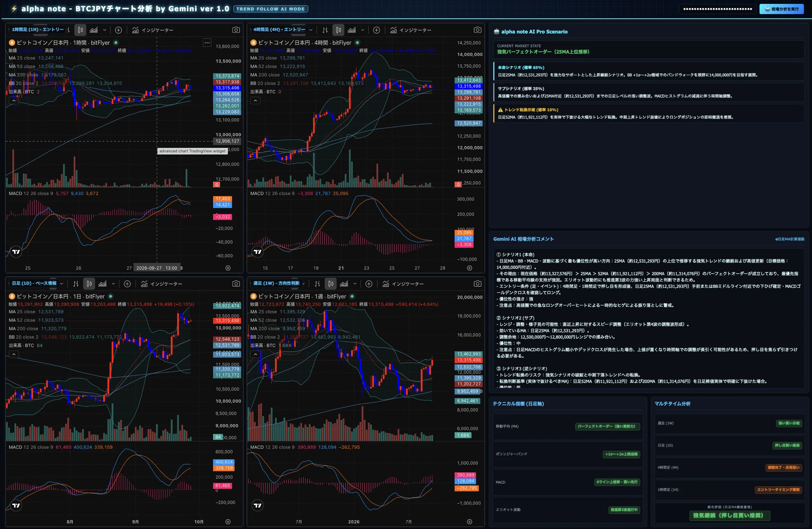This screenshot has height=529, width=812.
Task: Open chart style dropdown chevron in 4H toolbar
Action: (362, 30)
